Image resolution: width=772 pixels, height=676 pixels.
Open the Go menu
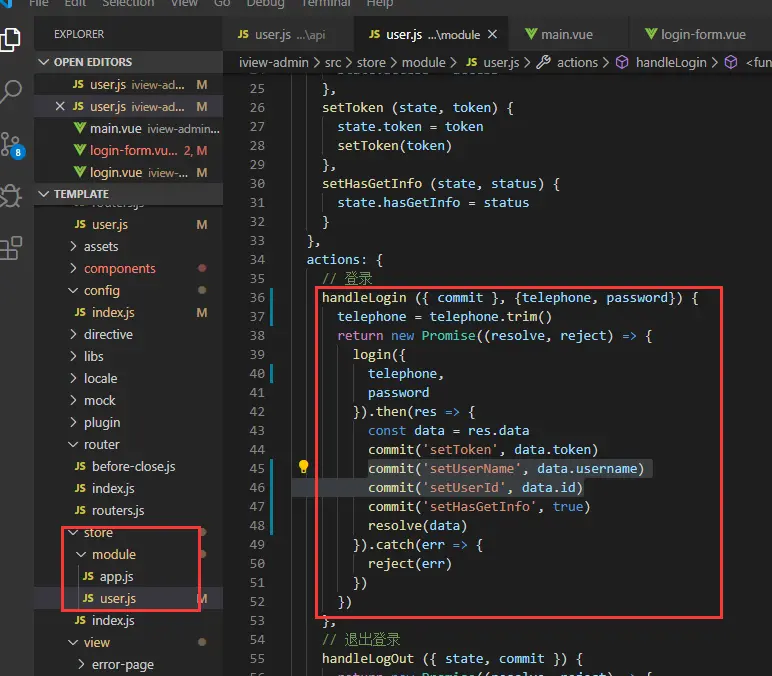click(x=222, y=3)
